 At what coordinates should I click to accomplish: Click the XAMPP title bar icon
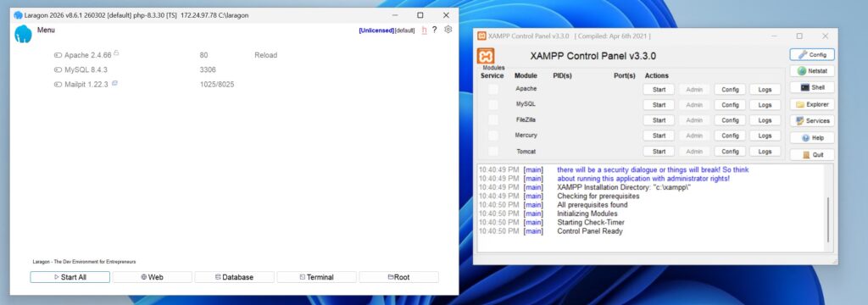(x=481, y=36)
